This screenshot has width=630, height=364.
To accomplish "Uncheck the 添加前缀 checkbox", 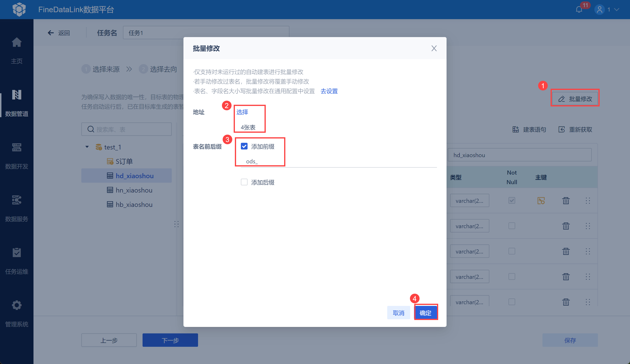I will pos(244,146).
